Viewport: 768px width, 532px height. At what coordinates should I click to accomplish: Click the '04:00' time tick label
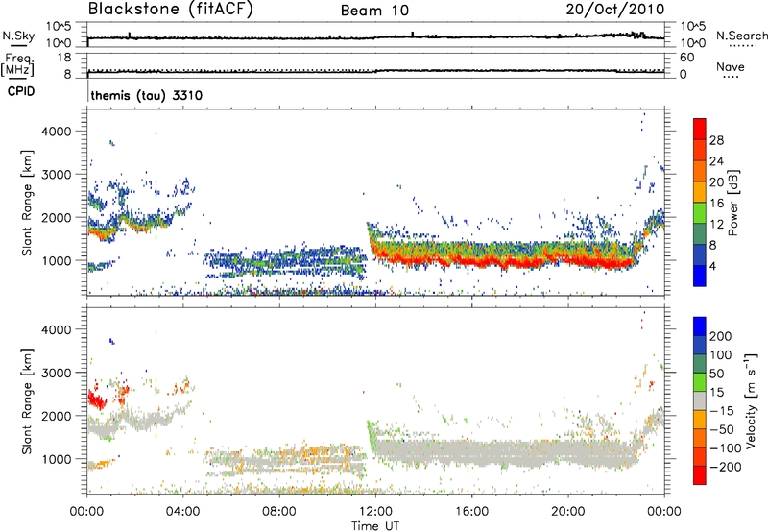click(182, 512)
